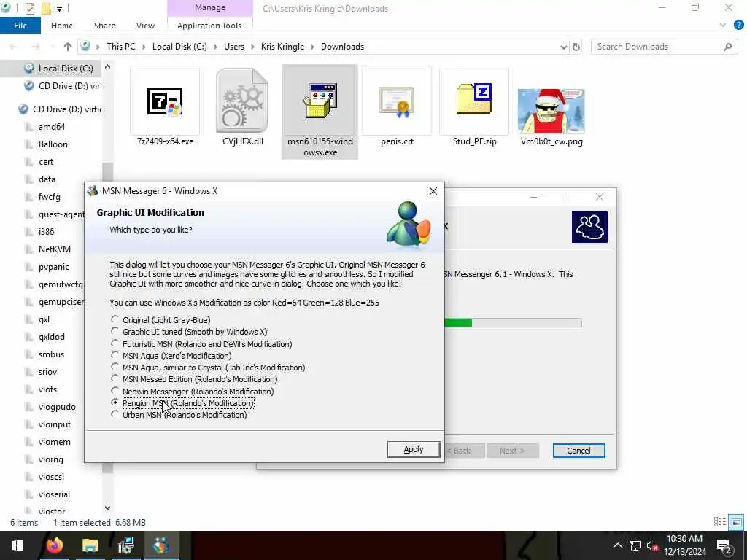Open the Firefox taskbar icon
Screen dimensions: 747x560
[x=54, y=545]
